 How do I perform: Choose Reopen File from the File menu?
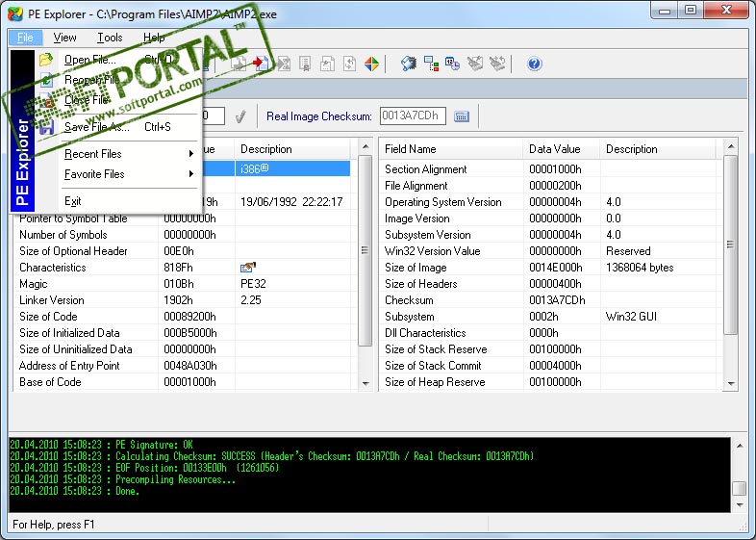coord(118,80)
